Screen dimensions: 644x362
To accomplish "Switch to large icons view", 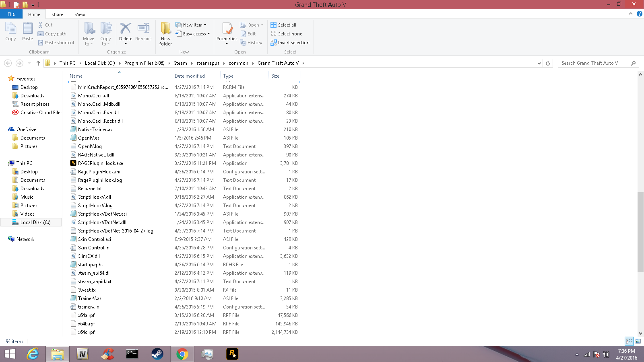I will [x=638, y=341].
